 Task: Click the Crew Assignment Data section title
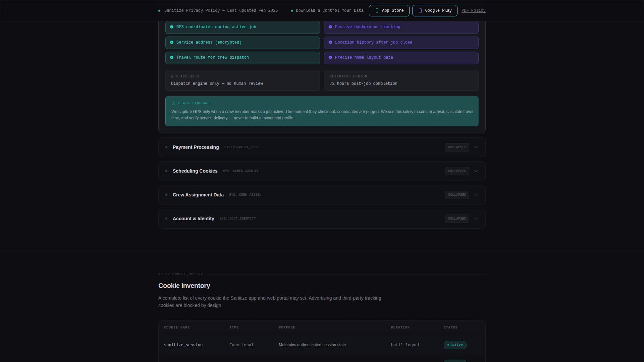coord(198,195)
